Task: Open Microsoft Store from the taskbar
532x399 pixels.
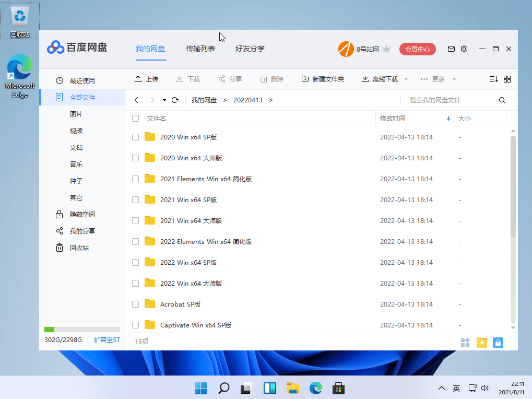Action: [x=338, y=388]
